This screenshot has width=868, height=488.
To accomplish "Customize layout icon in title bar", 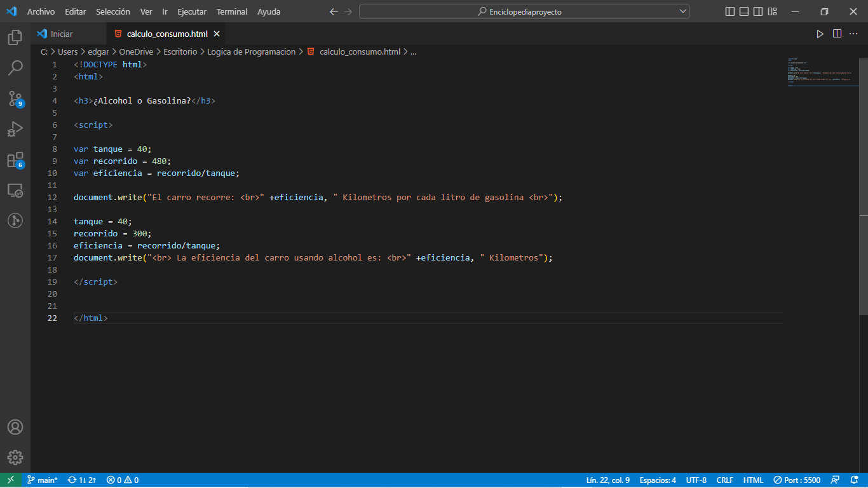I will point(773,11).
